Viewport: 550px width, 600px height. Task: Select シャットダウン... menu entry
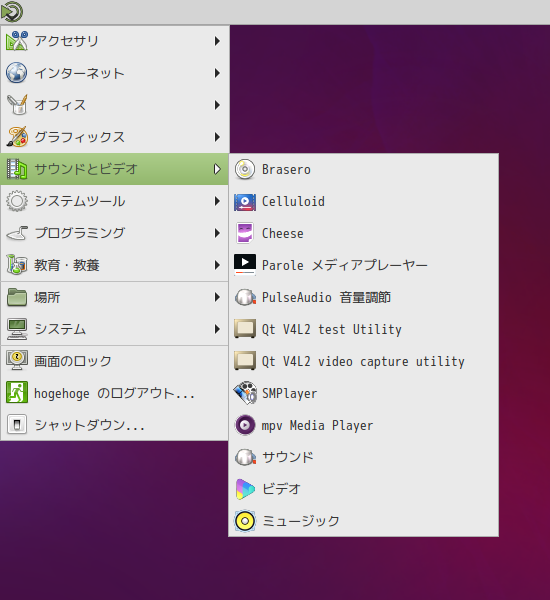pos(115,425)
